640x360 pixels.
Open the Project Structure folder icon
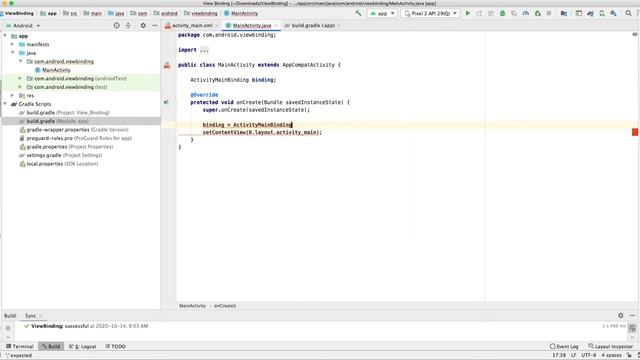tap(564, 13)
